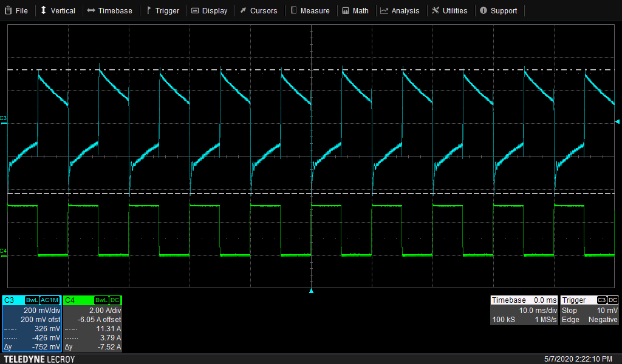The width and height of the screenshot is (622, 364).
Task: Select the Cursors crosshair icon
Action: 242,10
